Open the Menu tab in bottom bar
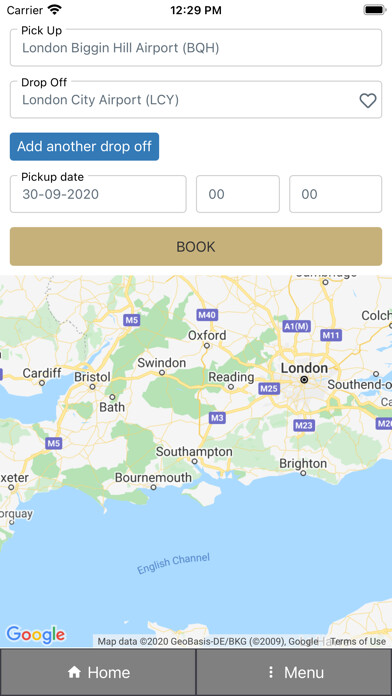Viewport: 392px width, 696px height. coord(294,672)
